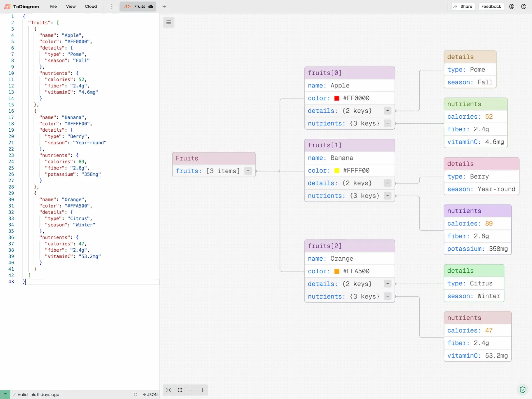Open the user account profile icon
Image resolution: width=532 pixels, height=399 pixels.
512,6
